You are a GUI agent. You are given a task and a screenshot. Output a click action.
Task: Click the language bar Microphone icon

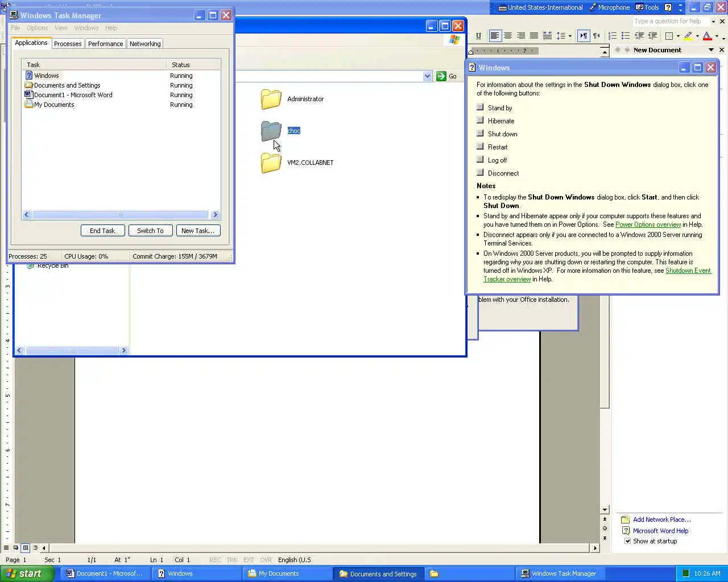[593, 7]
